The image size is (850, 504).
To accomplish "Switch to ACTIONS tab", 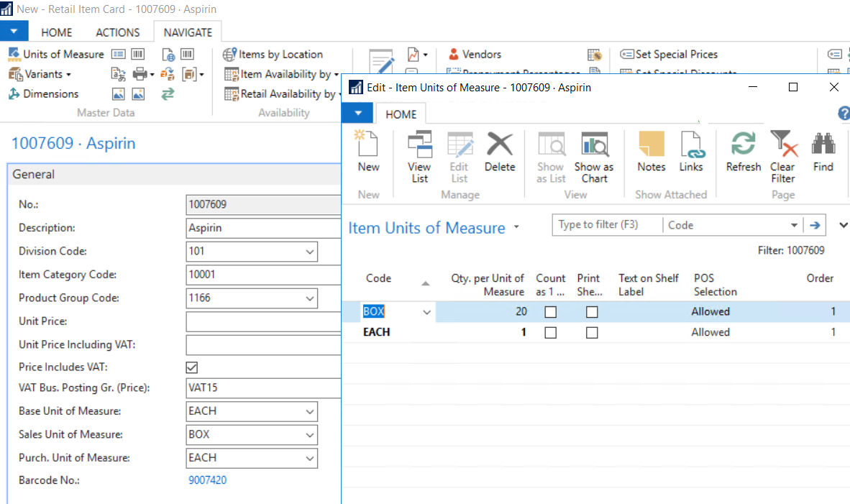I will tap(118, 32).
